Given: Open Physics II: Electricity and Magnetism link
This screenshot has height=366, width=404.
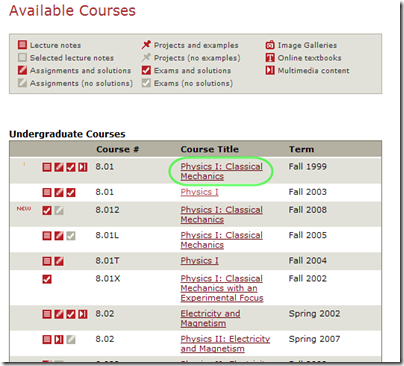Looking at the screenshot, I should pos(225,344).
